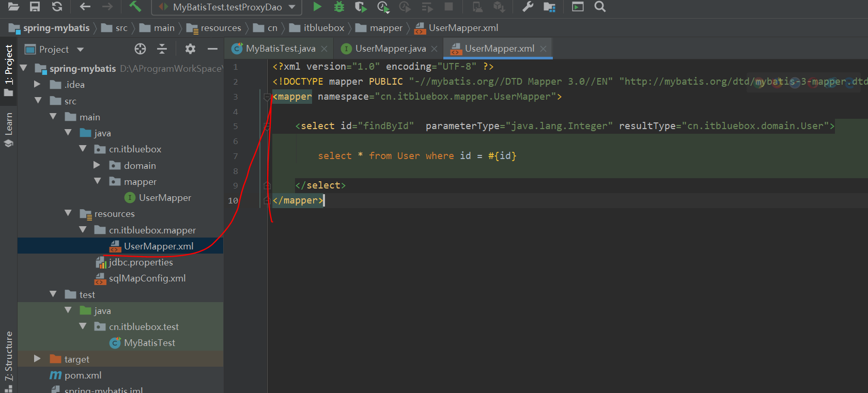Close the MyBatisTest.java tab
Viewport: 868px width, 393px height.
point(324,49)
